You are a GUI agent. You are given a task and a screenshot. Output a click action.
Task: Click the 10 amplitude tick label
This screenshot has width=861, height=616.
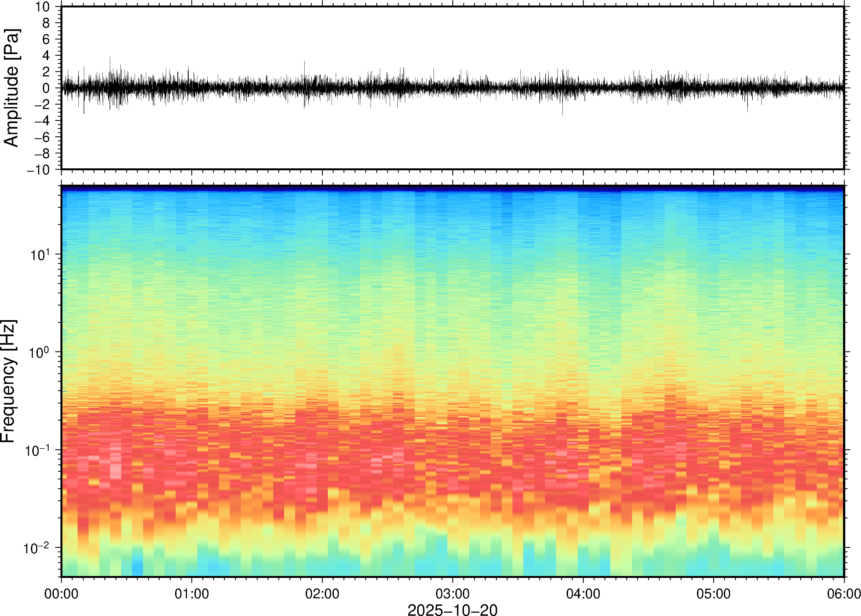coord(43,7)
